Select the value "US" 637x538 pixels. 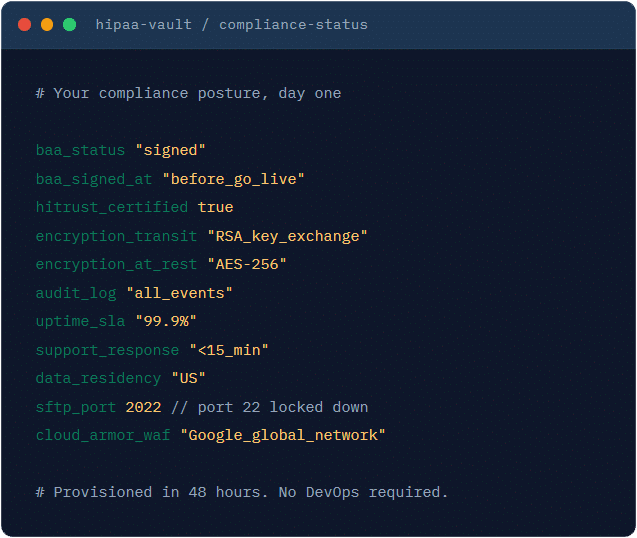point(188,379)
